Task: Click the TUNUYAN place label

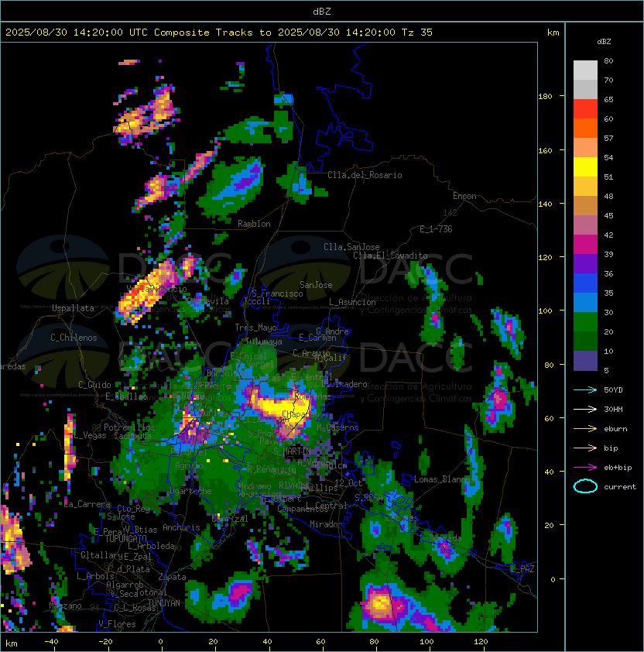Action: click(164, 603)
